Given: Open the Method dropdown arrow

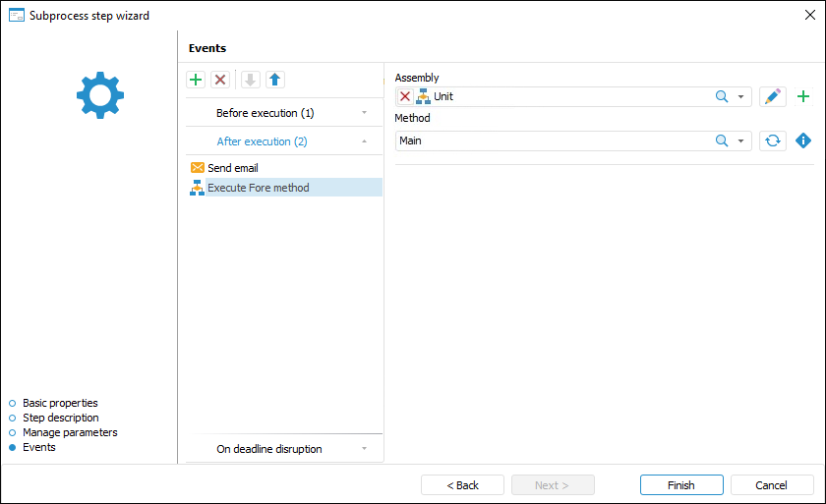Looking at the screenshot, I should point(740,140).
